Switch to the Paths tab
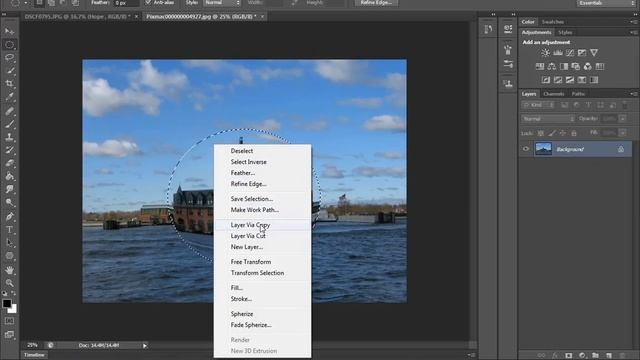 point(578,94)
